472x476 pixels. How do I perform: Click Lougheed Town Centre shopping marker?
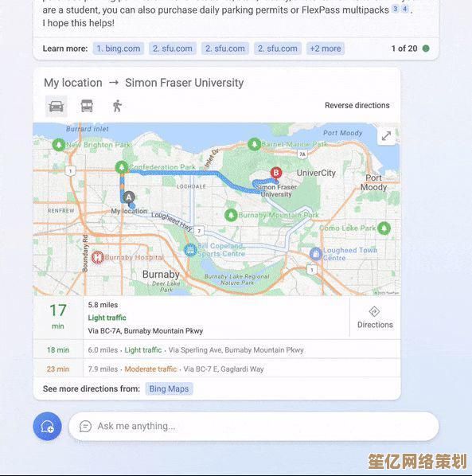point(316,253)
